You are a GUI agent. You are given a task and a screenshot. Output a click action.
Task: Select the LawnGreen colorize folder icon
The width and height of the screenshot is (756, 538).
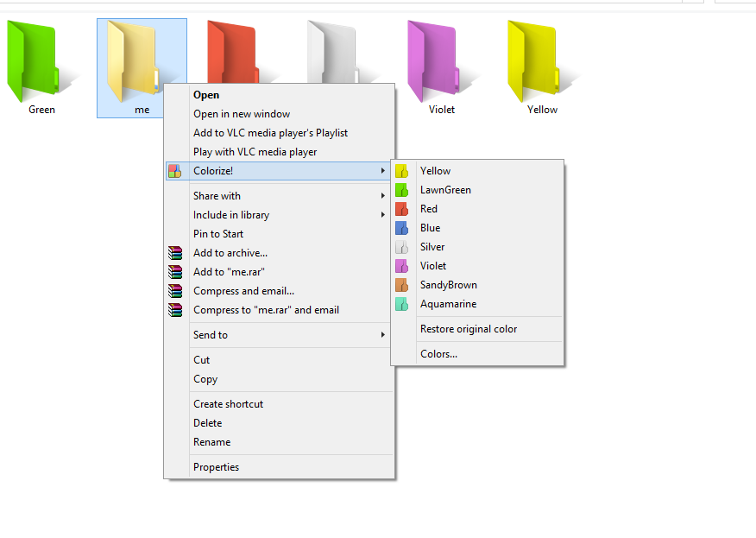[402, 189]
